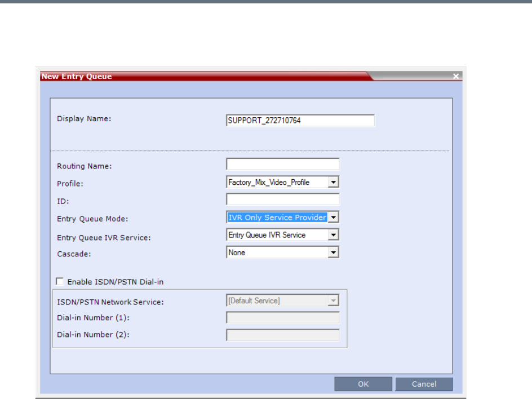The image size is (532, 399).
Task: Click the Dial-in Number (1) field
Action: [283, 318]
